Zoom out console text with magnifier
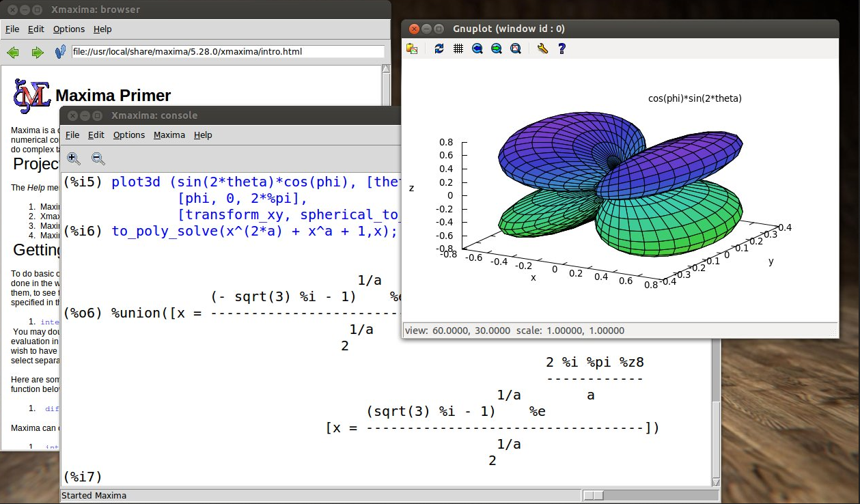 click(98, 158)
